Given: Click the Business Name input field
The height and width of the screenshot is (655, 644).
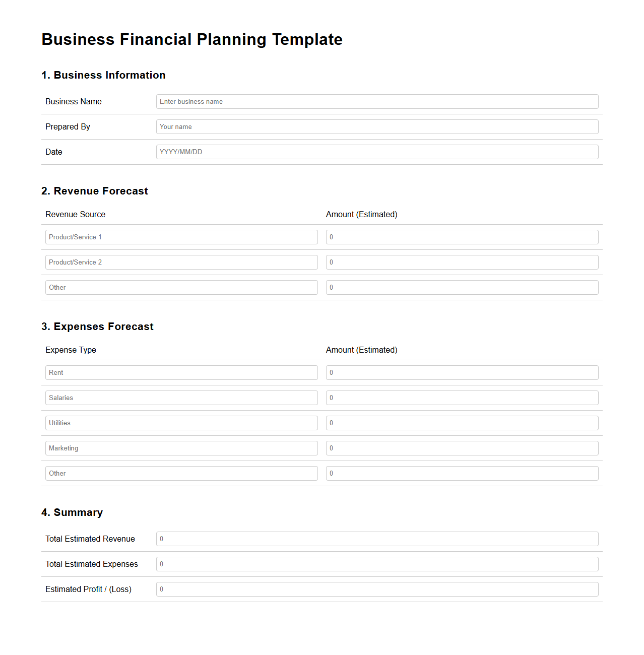Looking at the screenshot, I should [377, 101].
